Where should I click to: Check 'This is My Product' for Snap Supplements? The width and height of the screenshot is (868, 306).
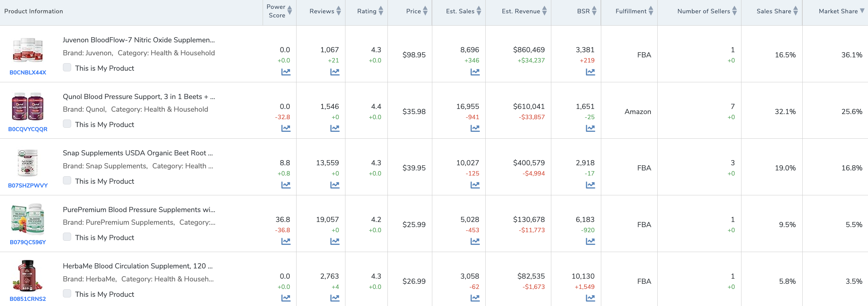click(x=67, y=181)
